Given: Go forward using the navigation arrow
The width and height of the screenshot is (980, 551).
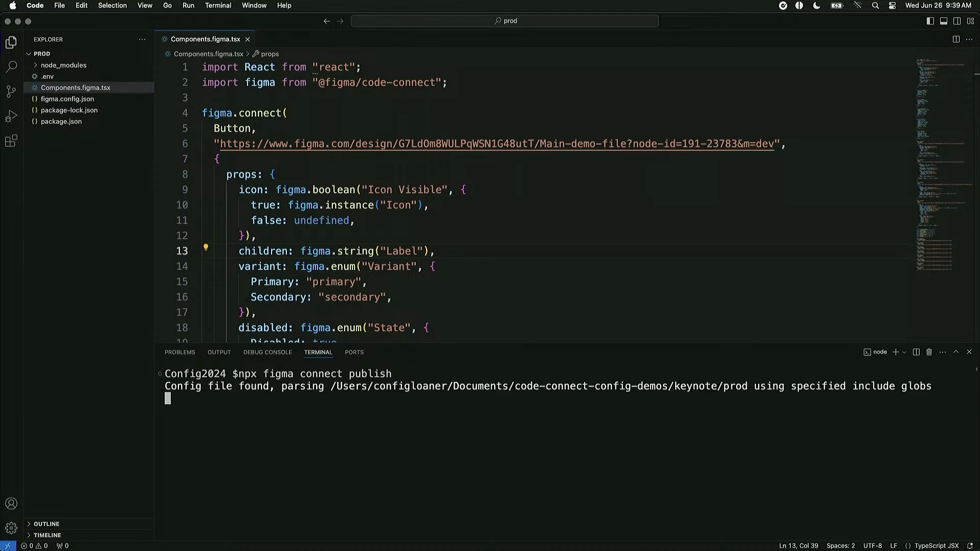Looking at the screenshot, I should [340, 21].
